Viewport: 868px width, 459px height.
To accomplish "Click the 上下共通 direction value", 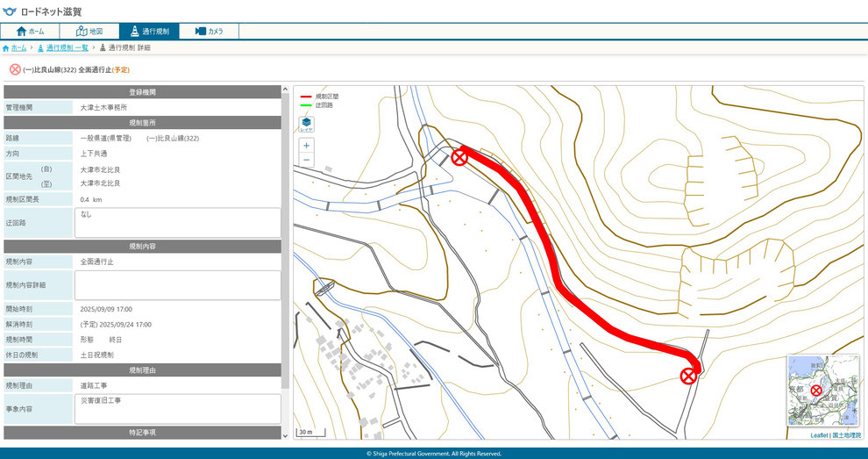I will point(94,154).
